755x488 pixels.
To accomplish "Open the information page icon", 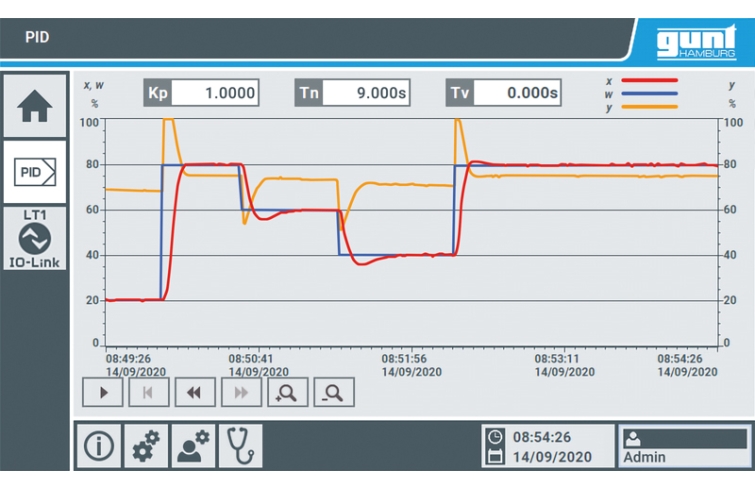I will click(99, 446).
